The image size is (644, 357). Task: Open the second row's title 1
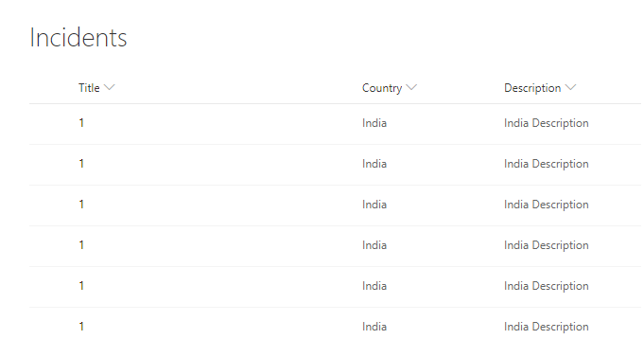[x=81, y=164]
